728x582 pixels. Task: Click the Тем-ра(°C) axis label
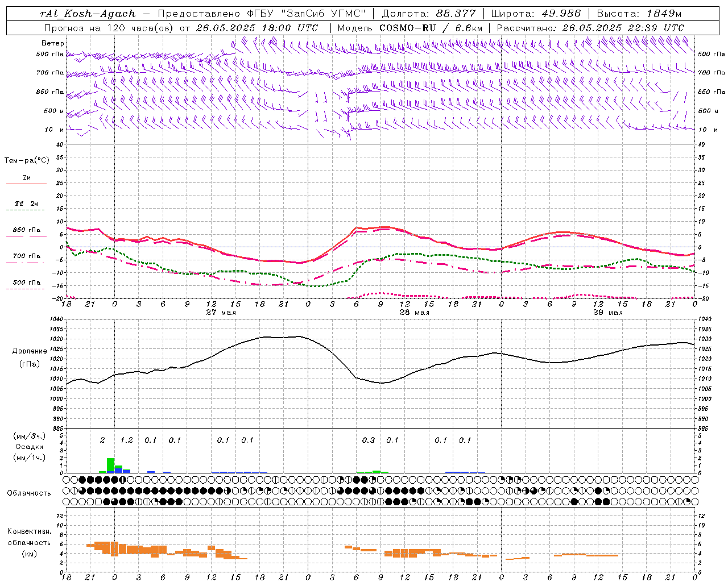(27, 161)
